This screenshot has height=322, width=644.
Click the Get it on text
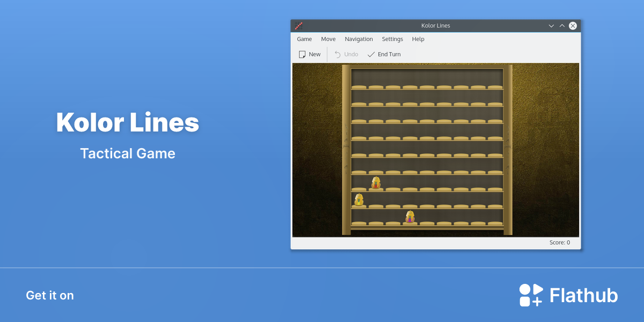point(50,295)
